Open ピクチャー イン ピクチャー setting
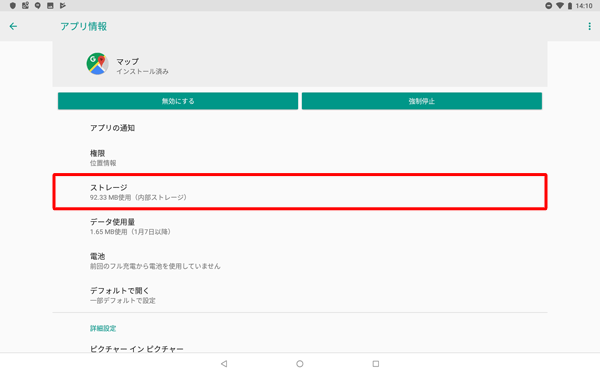 tap(300, 349)
